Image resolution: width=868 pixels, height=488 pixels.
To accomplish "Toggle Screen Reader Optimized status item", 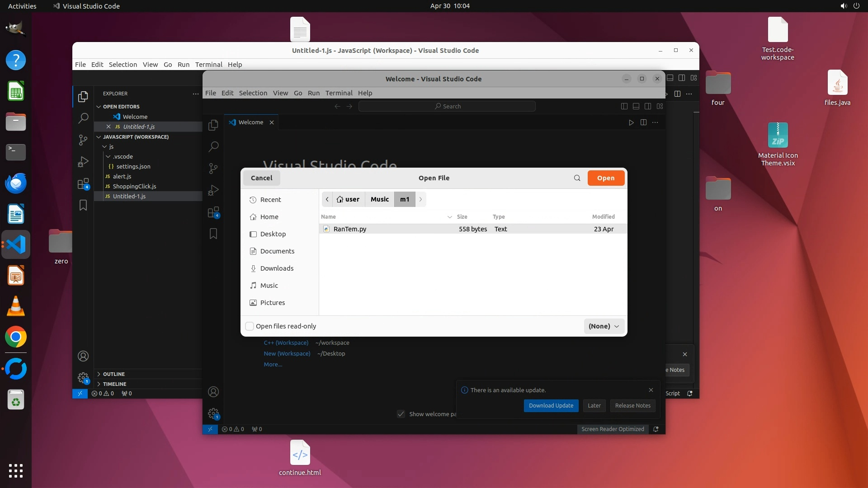I will pyautogui.click(x=613, y=429).
